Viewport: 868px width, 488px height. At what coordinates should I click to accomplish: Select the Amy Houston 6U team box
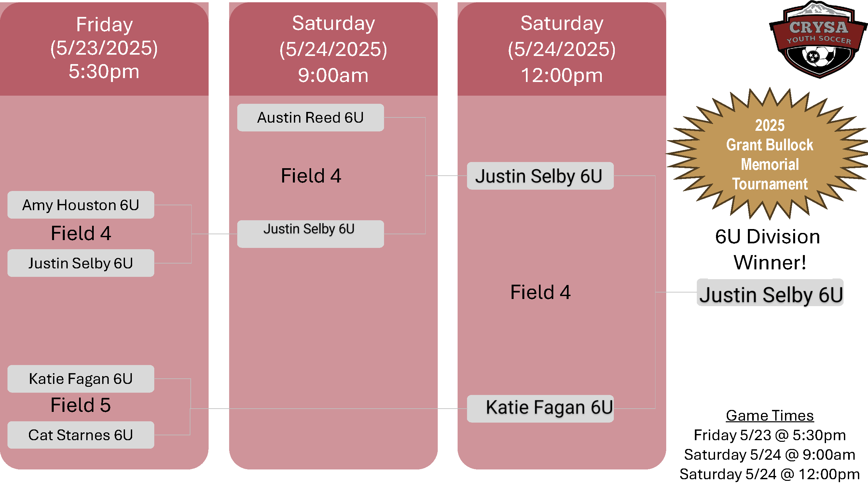point(81,205)
